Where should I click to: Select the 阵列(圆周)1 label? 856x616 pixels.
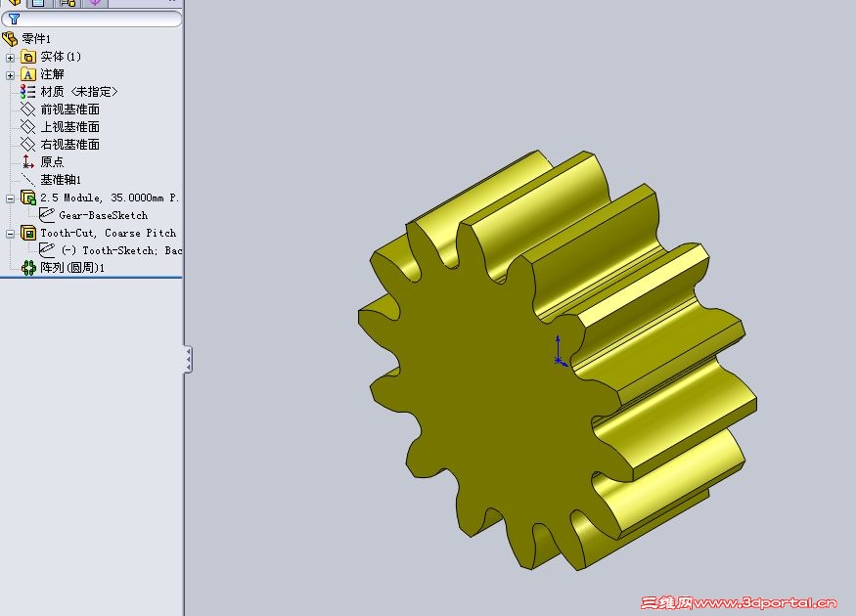[72, 268]
